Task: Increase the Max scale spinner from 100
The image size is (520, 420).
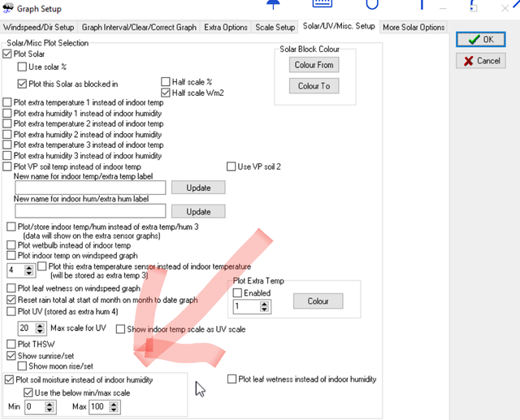Action: [114, 404]
